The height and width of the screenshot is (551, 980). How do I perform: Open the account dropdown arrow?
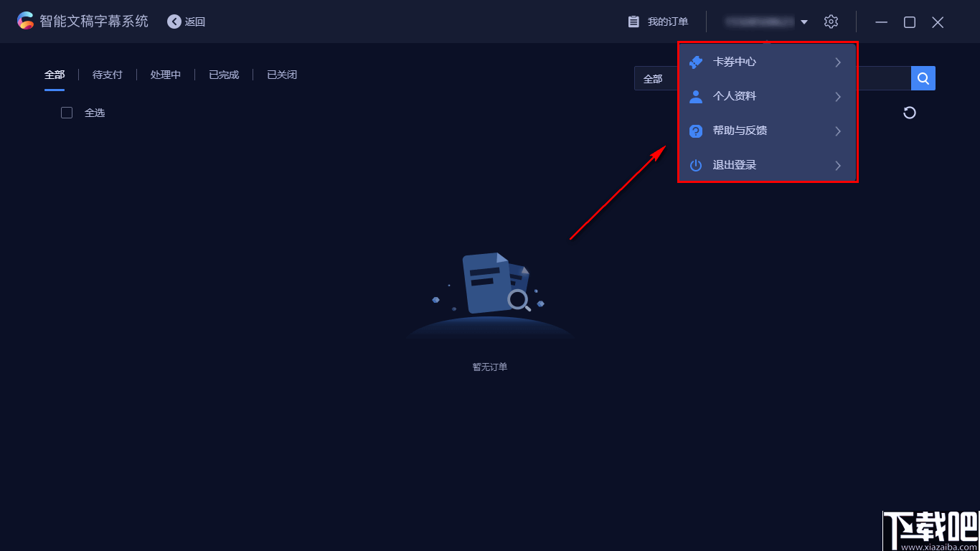tap(804, 22)
